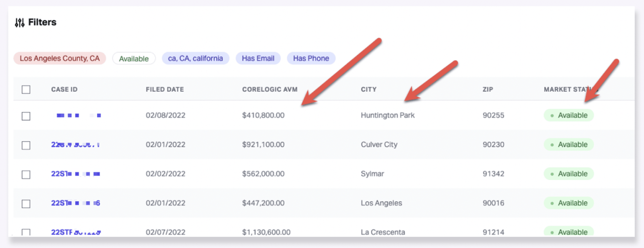The width and height of the screenshot is (644, 248).
Task: Click the Available filter chip
Action: (x=134, y=59)
